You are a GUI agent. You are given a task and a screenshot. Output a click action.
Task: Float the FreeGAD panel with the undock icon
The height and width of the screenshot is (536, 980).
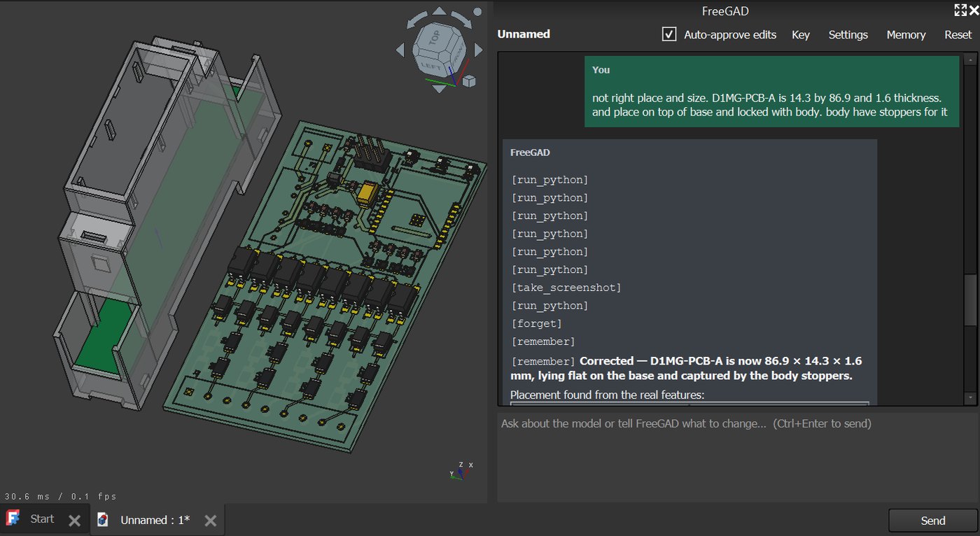tap(960, 10)
